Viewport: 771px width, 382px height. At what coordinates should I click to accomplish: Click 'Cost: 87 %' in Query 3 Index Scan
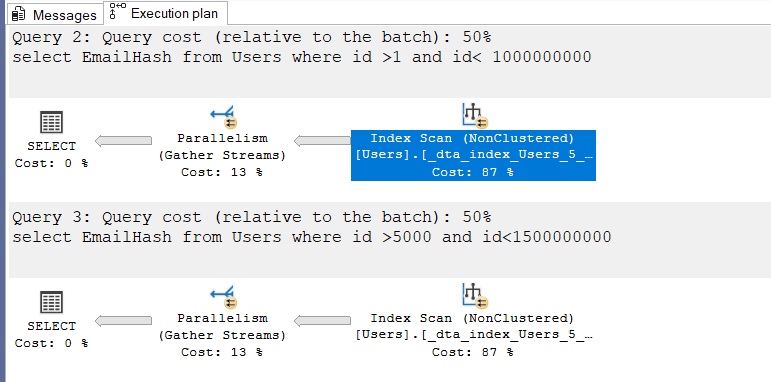pos(473,353)
